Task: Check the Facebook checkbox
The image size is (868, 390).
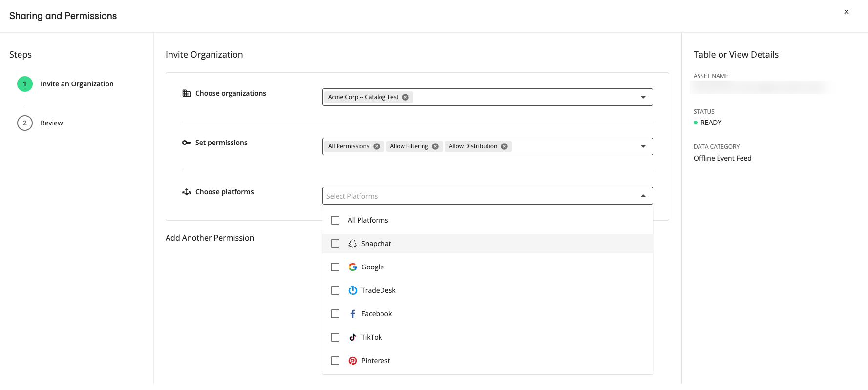Action: point(335,314)
